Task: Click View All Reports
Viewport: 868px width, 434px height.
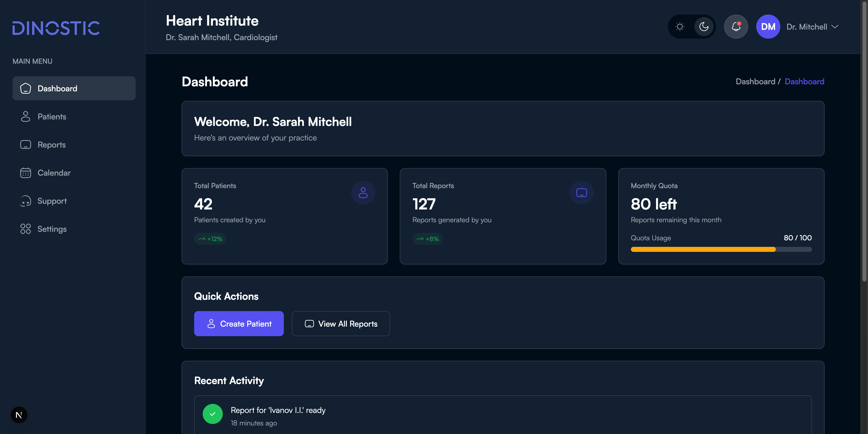Action: pyautogui.click(x=341, y=324)
